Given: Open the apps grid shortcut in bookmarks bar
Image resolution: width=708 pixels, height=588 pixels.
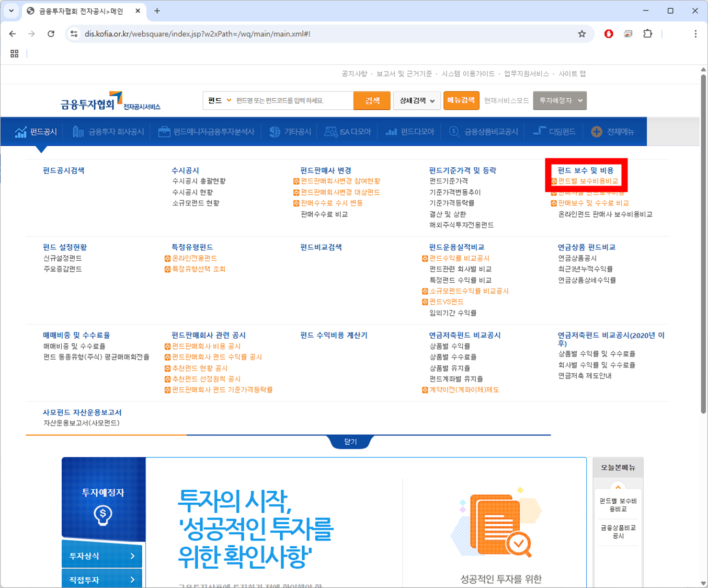Looking at the screenshot, I should point(15,54).
